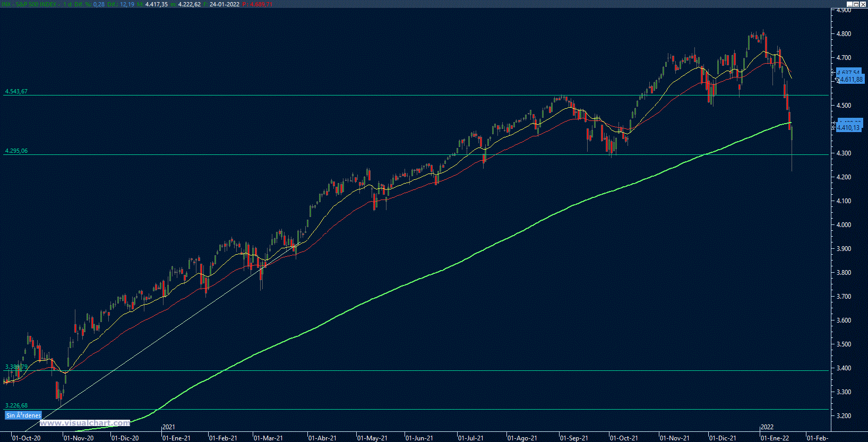This screenshot has height=442, width=868.
Task: Click the 2022 year marker on time axis
Action: tap(767, 427)
